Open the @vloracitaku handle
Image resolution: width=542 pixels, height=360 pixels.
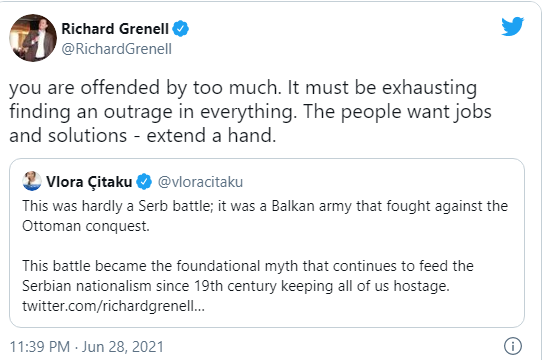pos(200,182)
